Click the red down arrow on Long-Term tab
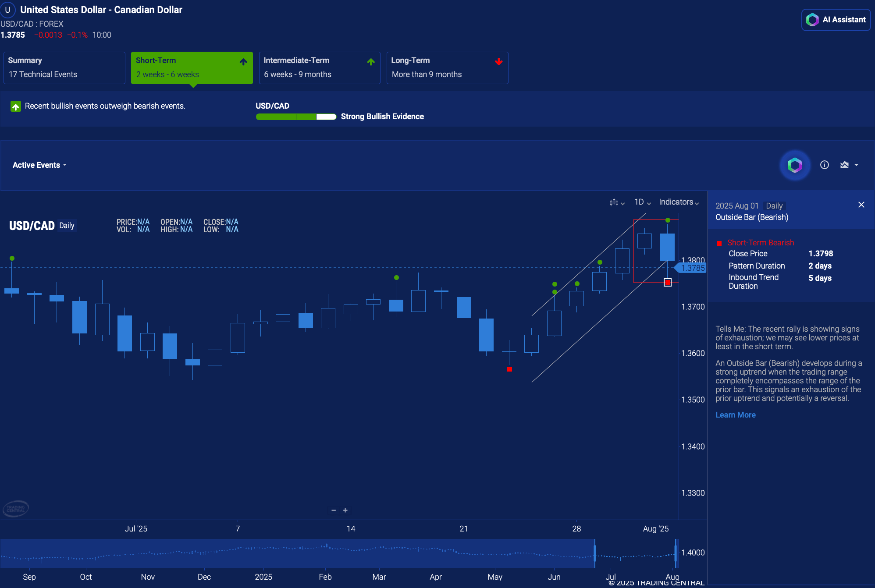 (x=498, y=62)
